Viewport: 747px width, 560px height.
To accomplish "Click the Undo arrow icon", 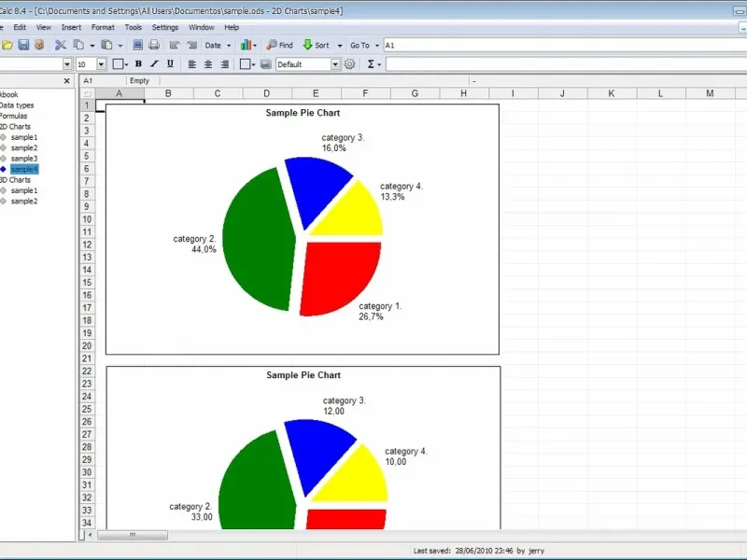I will coord(175,45).
